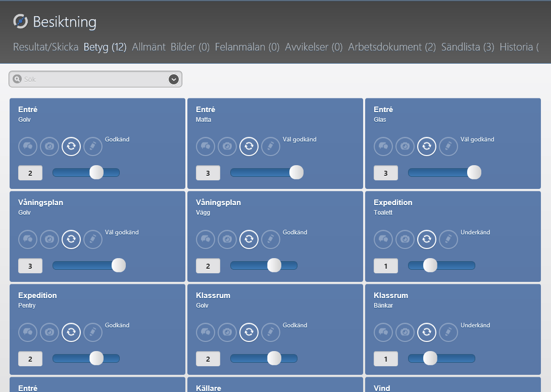Screen dimensions: 551x392
Task: Click pencil icon on Expedition Pentry card
Action: point(93,332)
